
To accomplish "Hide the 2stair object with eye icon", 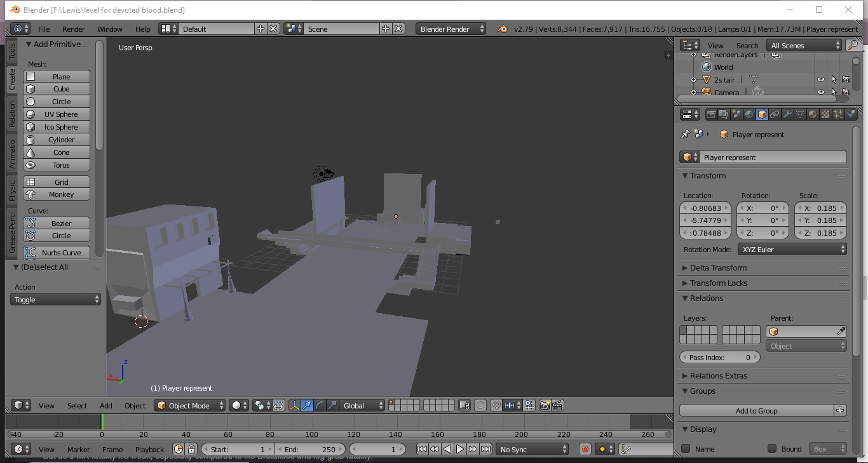I will click(x=820, y=79).
